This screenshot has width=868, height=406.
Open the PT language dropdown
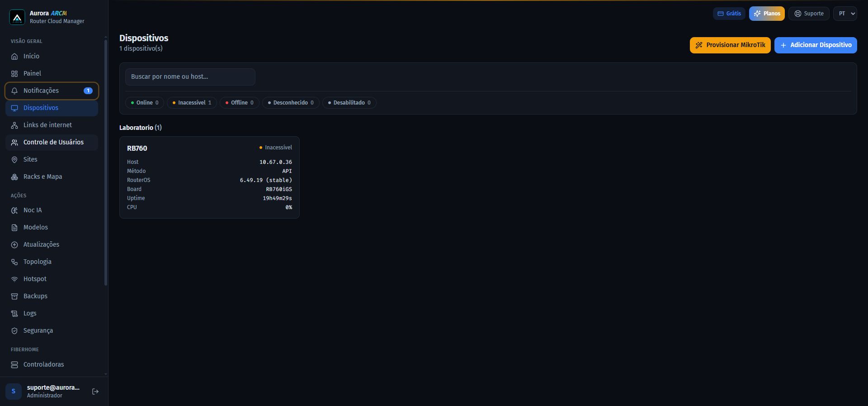(845, 14)
